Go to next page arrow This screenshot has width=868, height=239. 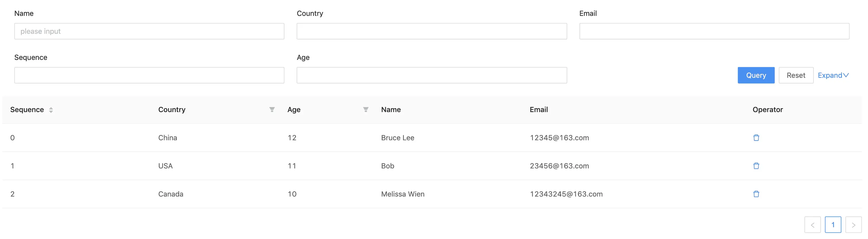pos(853,225)
